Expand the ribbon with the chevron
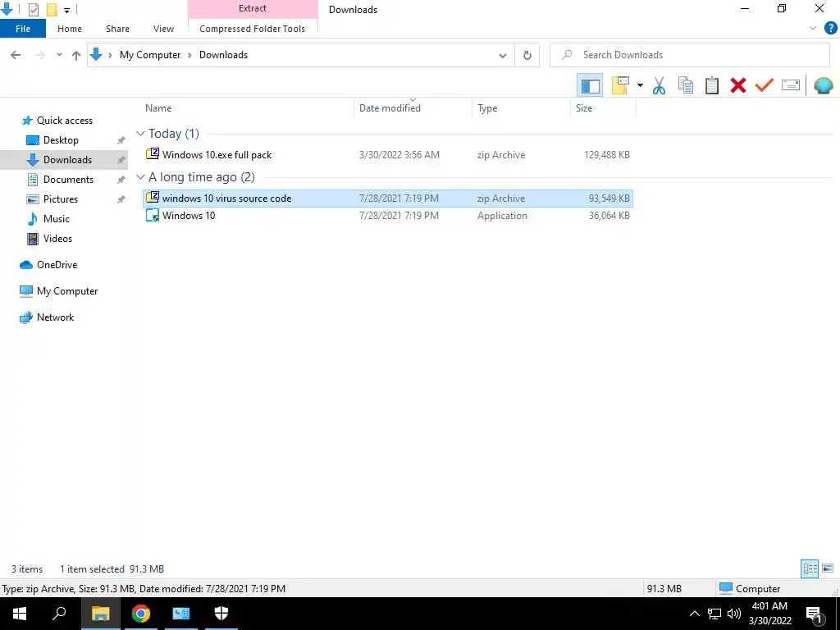This screenshot has width=840, height=630. tap(813, 29)
